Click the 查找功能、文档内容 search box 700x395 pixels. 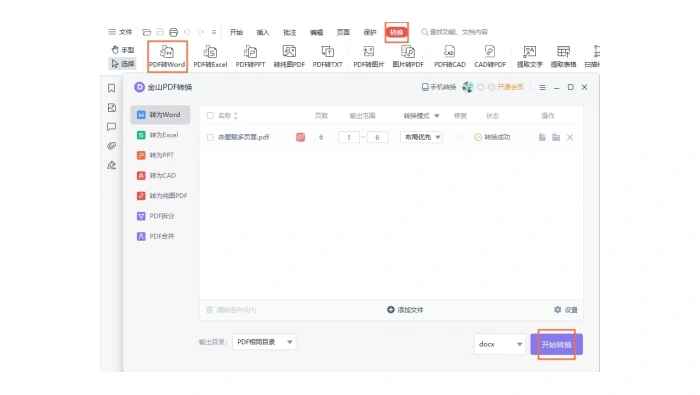click(455, 32)
